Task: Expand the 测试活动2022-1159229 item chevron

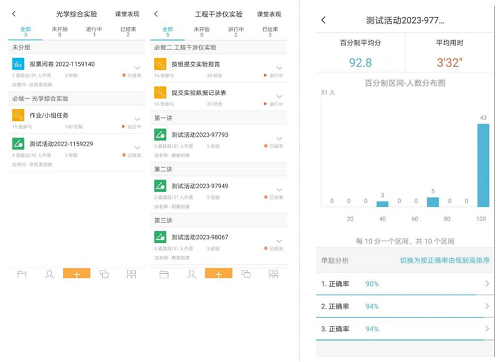Action: tap(137, 147)
